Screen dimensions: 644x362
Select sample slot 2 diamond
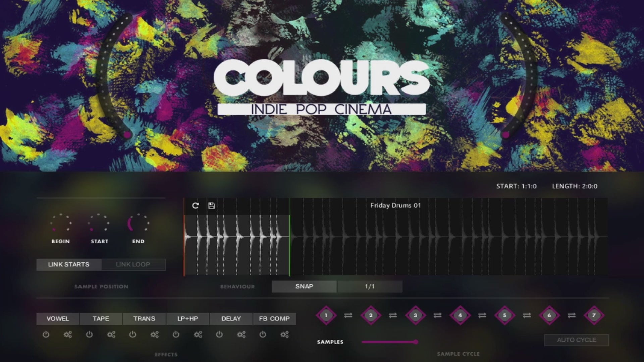tap(371, 315)
